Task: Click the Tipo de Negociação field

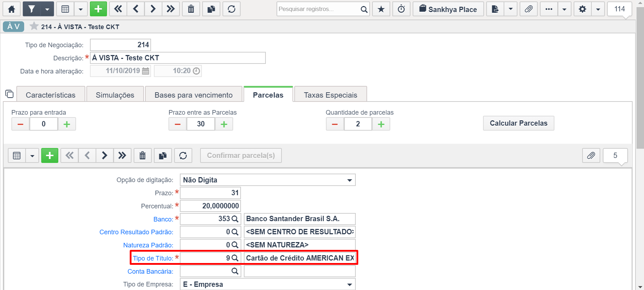Action: click(x=120, y=45)
